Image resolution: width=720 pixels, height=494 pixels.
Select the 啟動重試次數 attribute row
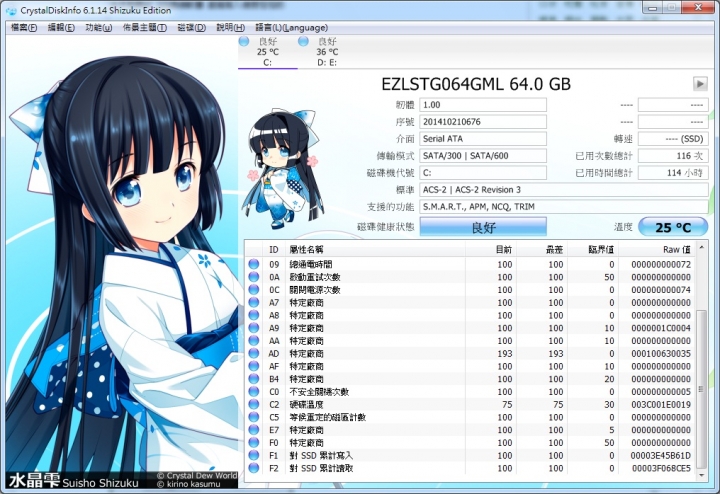[471, 277]
